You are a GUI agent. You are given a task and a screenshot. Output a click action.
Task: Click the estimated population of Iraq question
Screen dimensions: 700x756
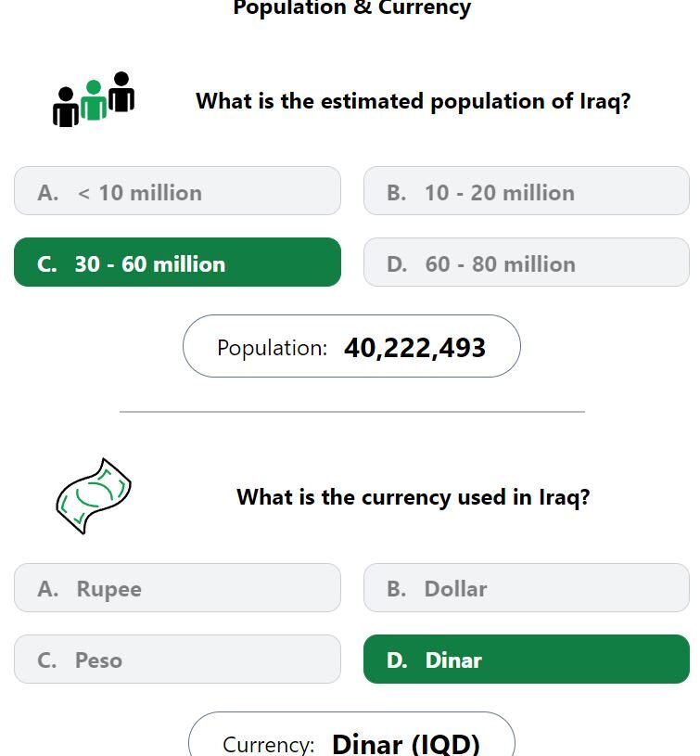point(413,101)
